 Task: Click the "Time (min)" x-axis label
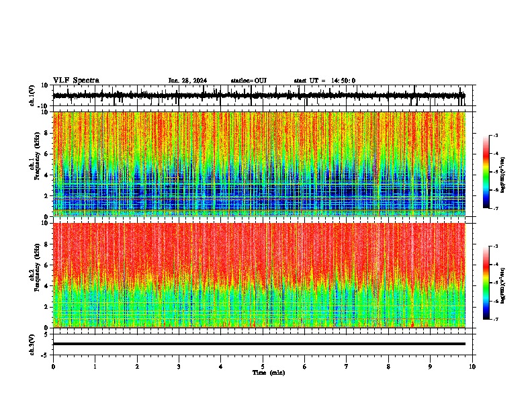coord(269,373)
